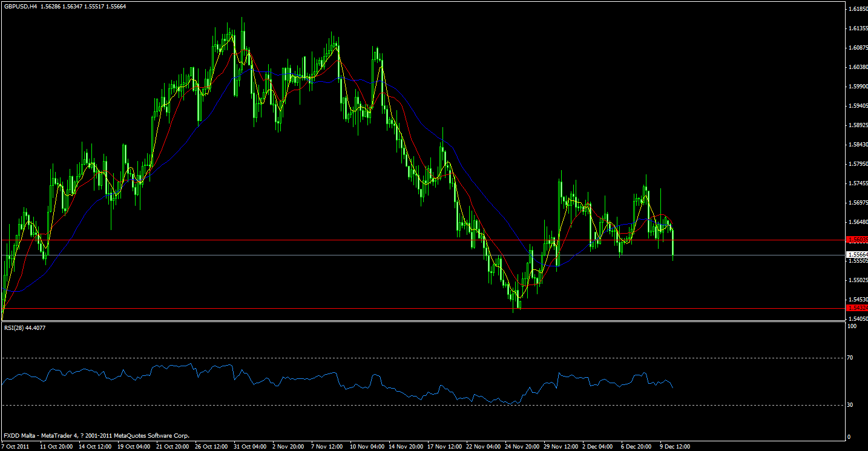Click the RSI(28) 44.4077 indicator label
Viewport: 868px width, 451px height.
pyautogui.click(x=24, y=328)
